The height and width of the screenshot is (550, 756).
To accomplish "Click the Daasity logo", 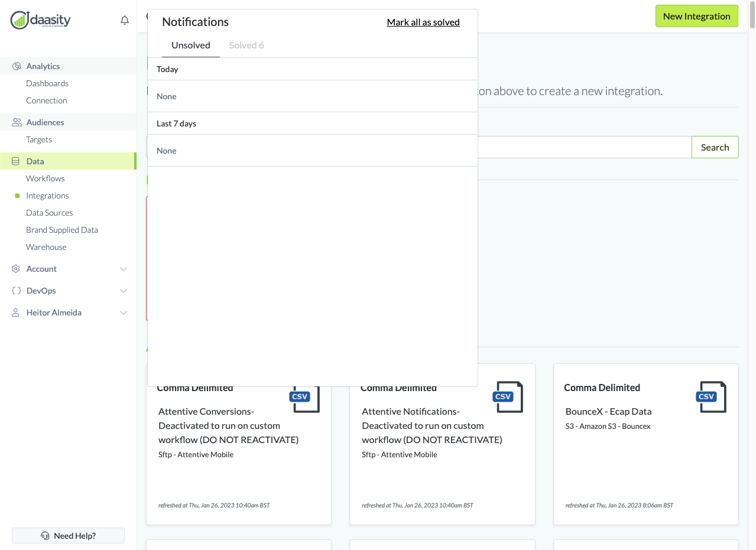I will (40, 20).
